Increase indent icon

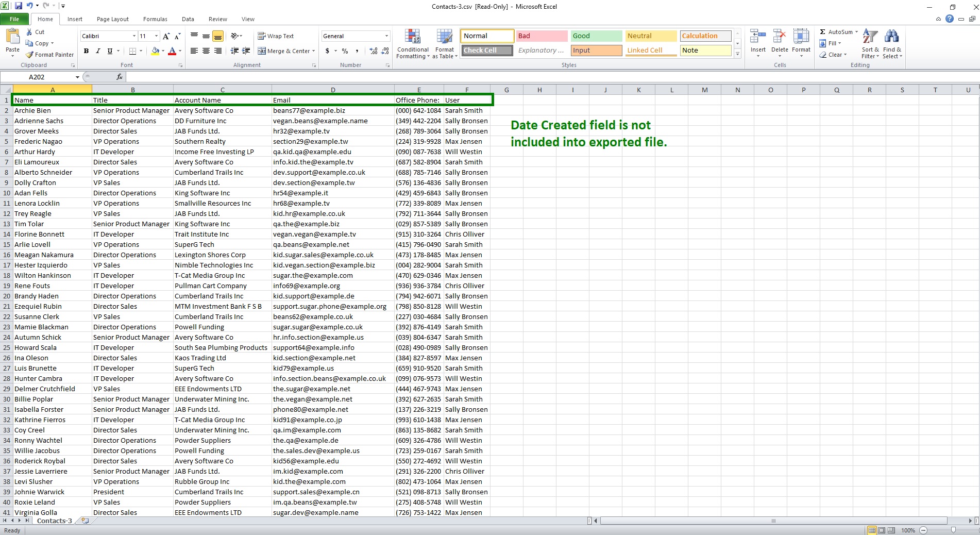coord(246,51)
